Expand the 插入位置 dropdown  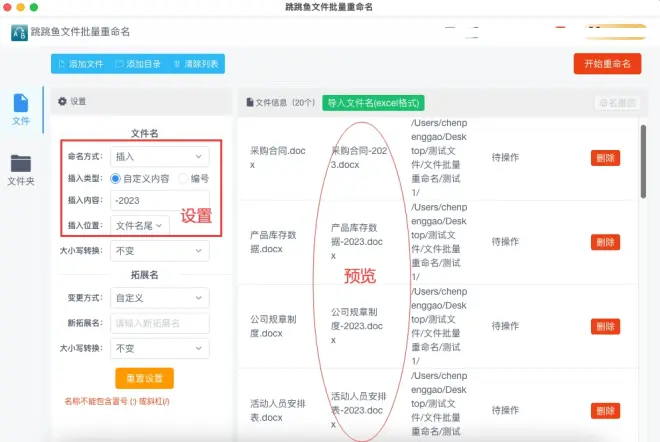(x=140, y=226)
